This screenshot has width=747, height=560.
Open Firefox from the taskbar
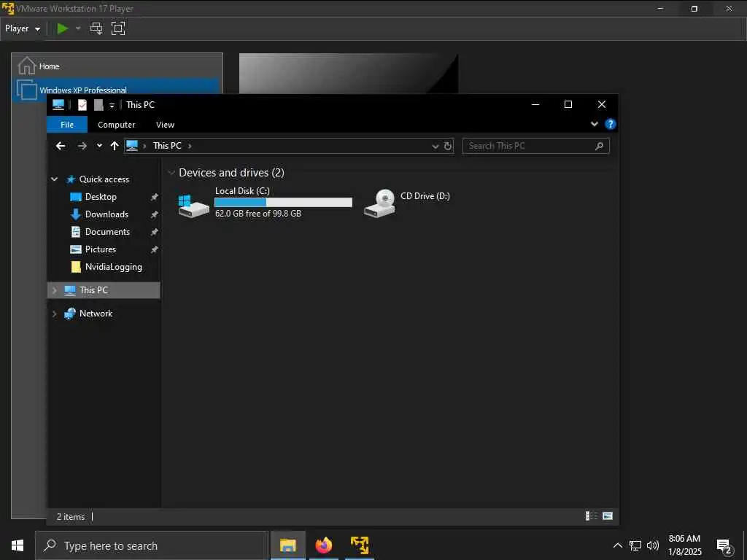coord(323,545)
